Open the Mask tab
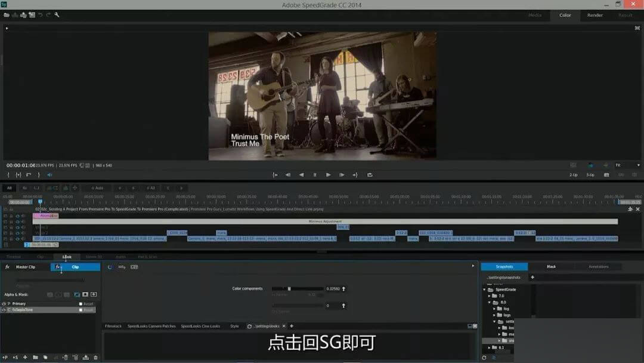The width and height of the screenshot is (644, 363). click(x=551, y=266)
